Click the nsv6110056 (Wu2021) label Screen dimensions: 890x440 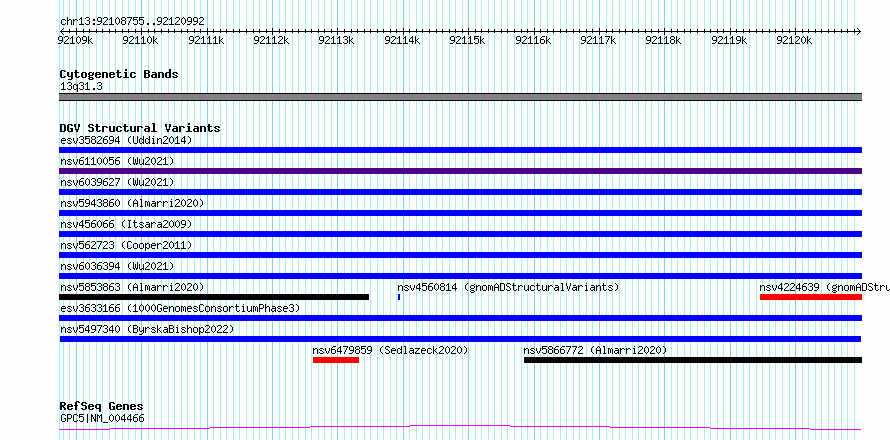click(x=117, y=161)
